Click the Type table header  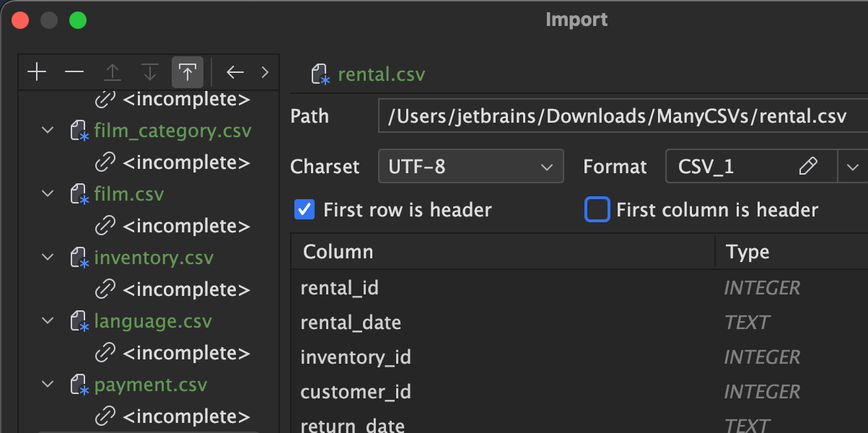[748, 252]
